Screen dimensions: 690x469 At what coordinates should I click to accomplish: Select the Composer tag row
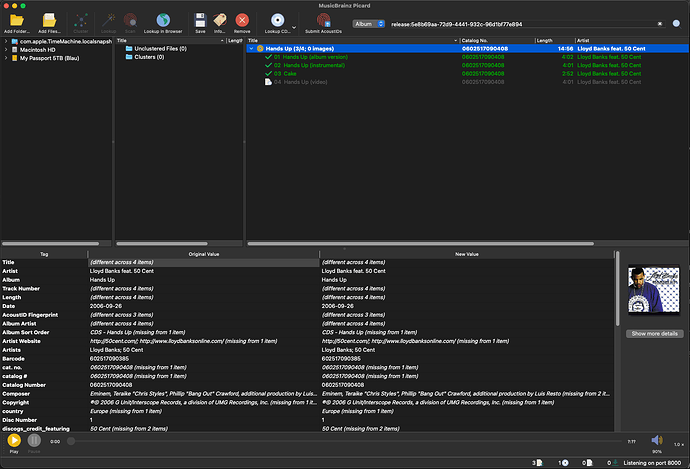[307, 394]
